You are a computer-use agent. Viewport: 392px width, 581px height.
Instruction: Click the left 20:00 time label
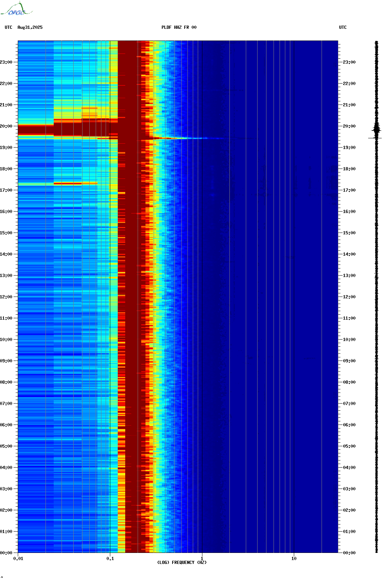coord(6,126)
